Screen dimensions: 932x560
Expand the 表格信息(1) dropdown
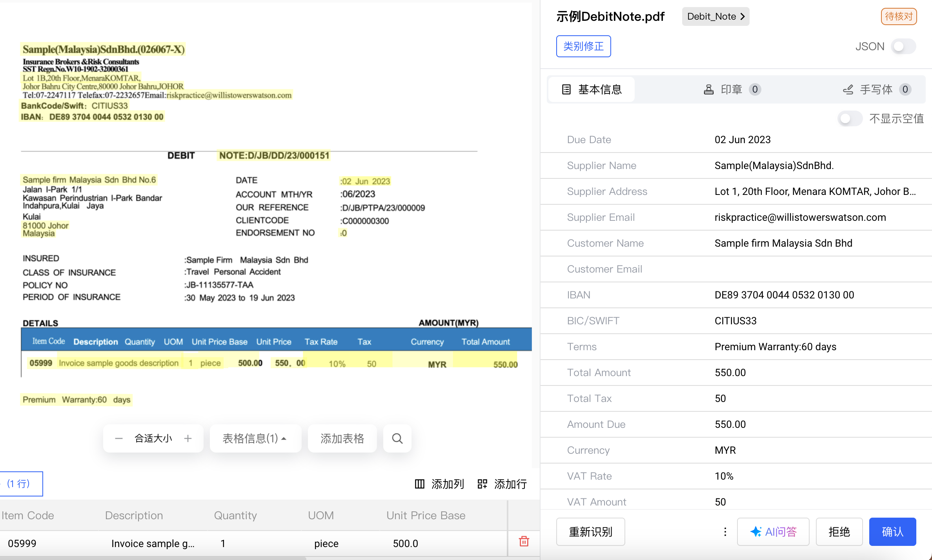click(x=255, y=438)
